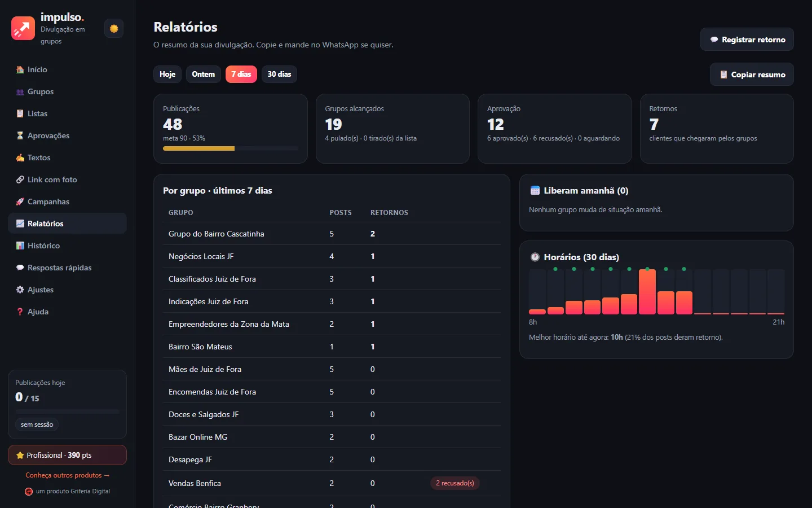Click the Grupos people icon
This screenshot has height=508, width=812.
click(20, 91)
